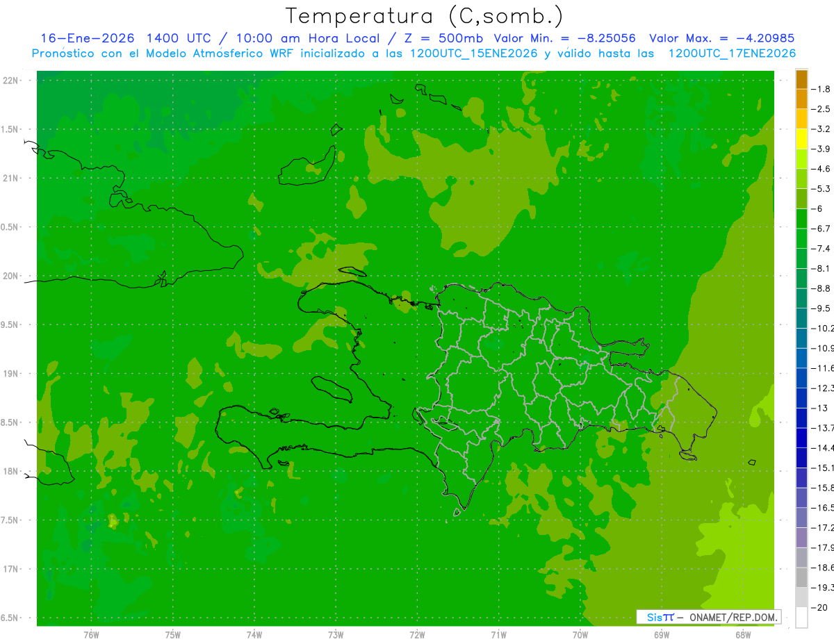Viewport: 834px width, 644px height.
Task: Click the 'Valor Min. = -8.25056' value
Action: (x=564, y=38)
